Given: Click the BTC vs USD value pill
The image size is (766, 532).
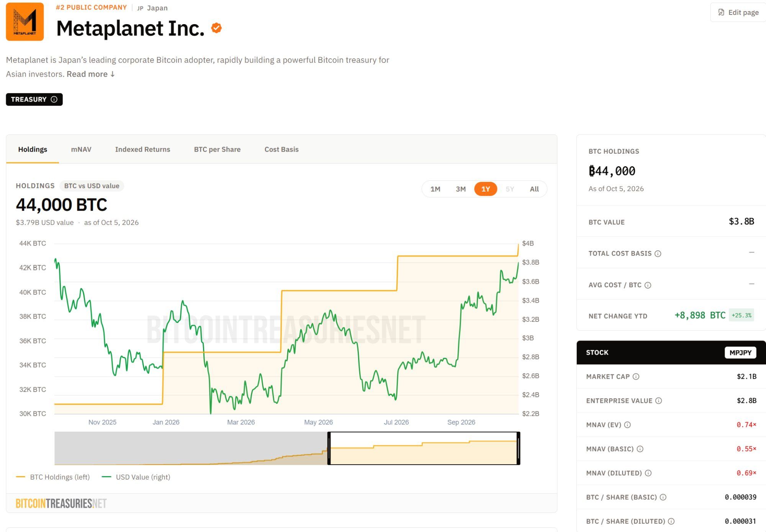Looking at the screenshot, I should tap(92, 186).
